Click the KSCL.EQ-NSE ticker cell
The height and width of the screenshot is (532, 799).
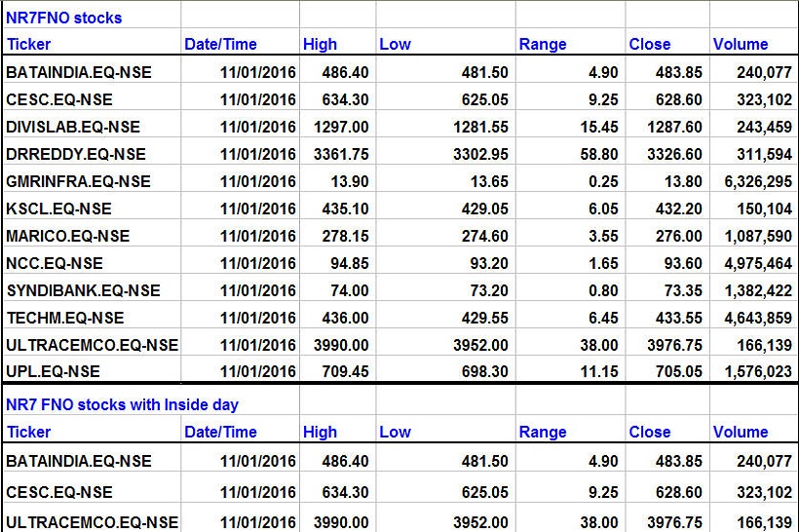point(58,209)
